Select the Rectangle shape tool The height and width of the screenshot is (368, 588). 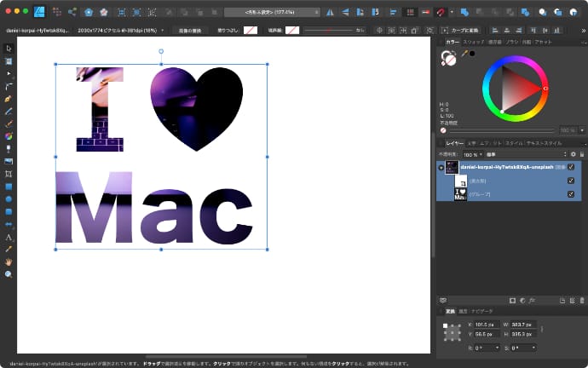(x=9, y=186)
